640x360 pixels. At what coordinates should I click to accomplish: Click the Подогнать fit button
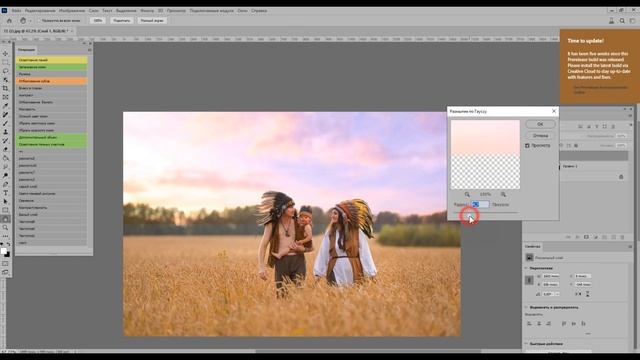coord(122,20)
